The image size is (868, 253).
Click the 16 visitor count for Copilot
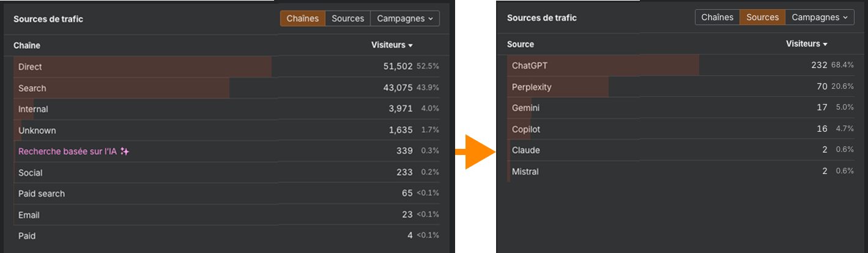point(822,129)
